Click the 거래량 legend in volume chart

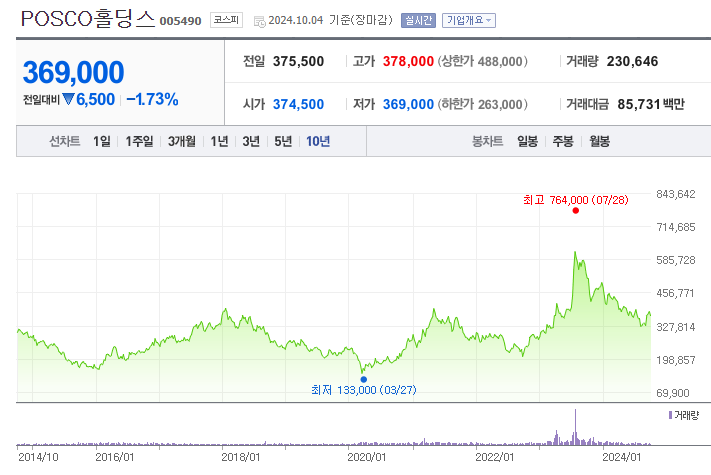click(x=684, y=415)
